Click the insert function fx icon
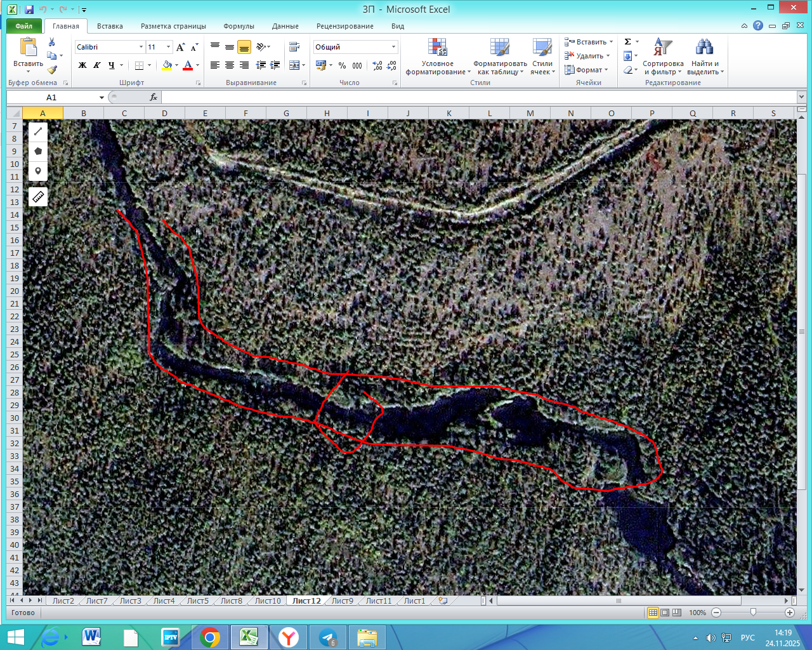This screenshot has width=812, height=650. pyautogui.click(x=153, y=97)
